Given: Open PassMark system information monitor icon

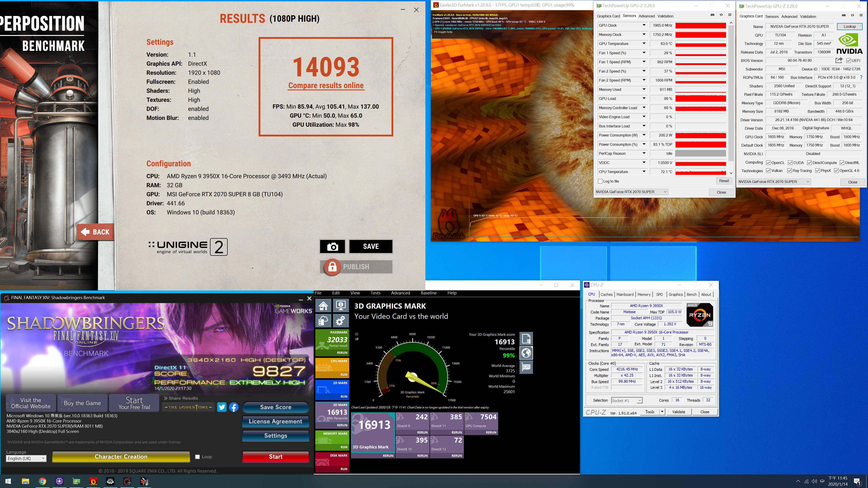Looking at the screenshot, I should [x=341, y=306].
